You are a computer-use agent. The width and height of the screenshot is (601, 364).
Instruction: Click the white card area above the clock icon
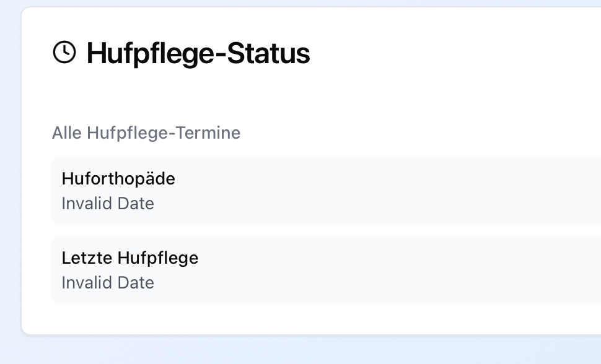click(64, 22)
